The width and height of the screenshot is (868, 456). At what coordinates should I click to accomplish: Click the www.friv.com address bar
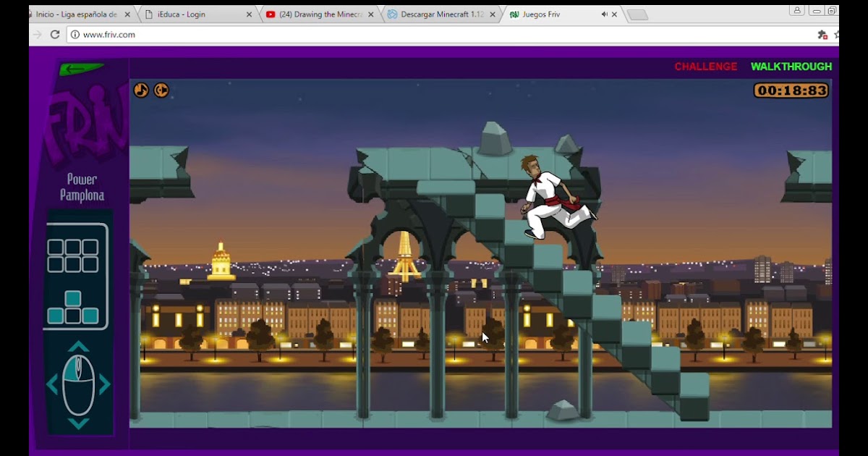coord(448,34)
